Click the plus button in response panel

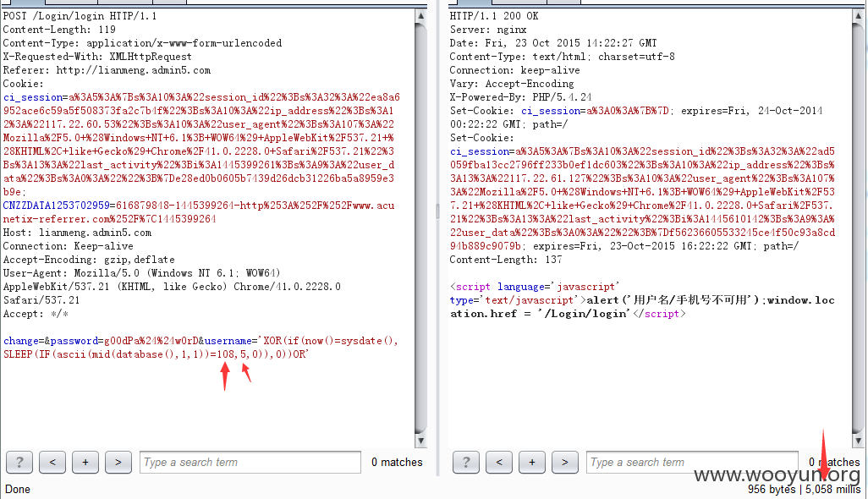[532, 462]
